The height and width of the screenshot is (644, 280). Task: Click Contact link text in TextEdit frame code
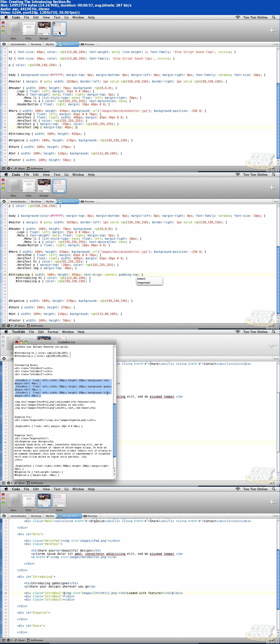(x=210, y=364)
